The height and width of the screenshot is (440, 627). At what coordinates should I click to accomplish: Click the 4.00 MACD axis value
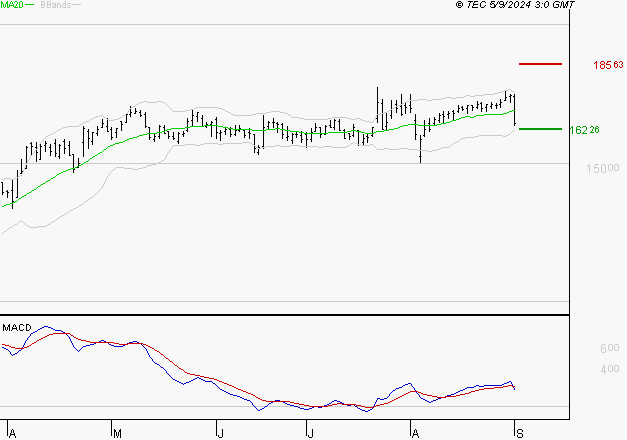pyautogui.click(x=609, y=369)
